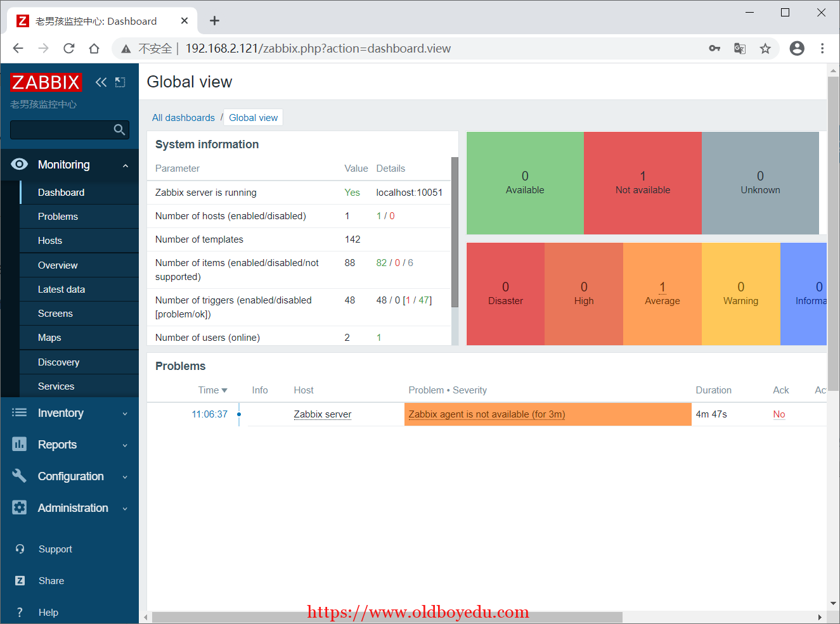This screenshot has height=624, width=840.
Task: Open Problems in the Monitoring menu
Action: 79,217
